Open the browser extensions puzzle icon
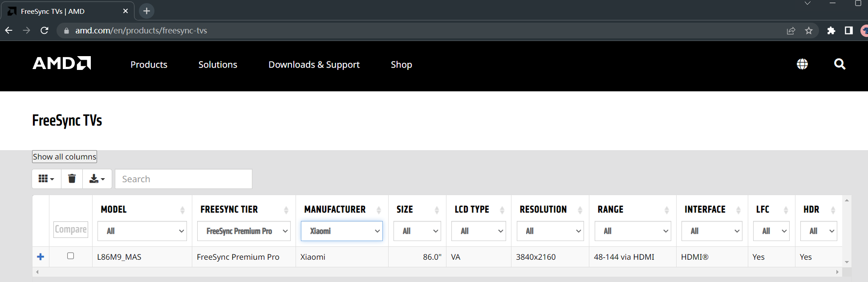This screenshot has height=282, width=868. tap(831, 31)
